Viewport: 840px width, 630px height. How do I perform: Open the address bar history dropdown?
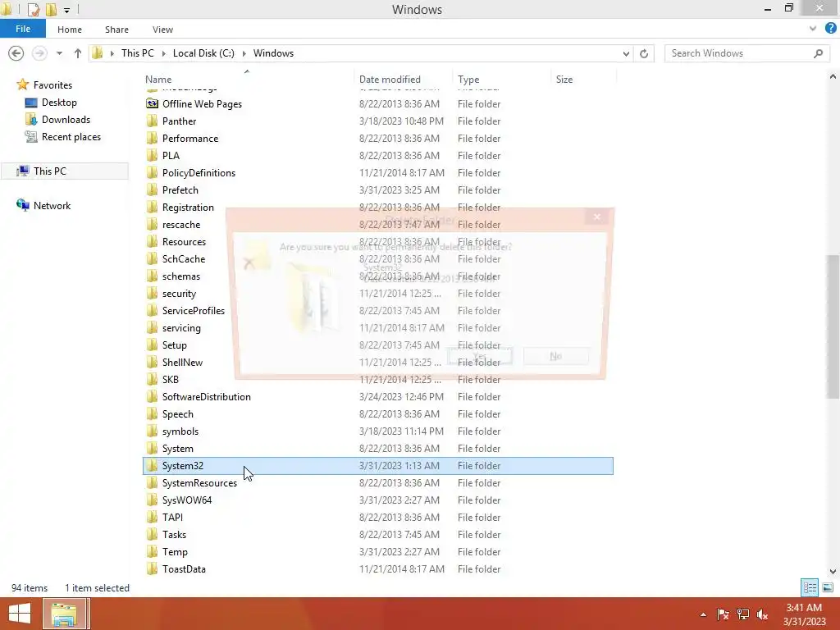pyautogui.click(x=626, y=53)
